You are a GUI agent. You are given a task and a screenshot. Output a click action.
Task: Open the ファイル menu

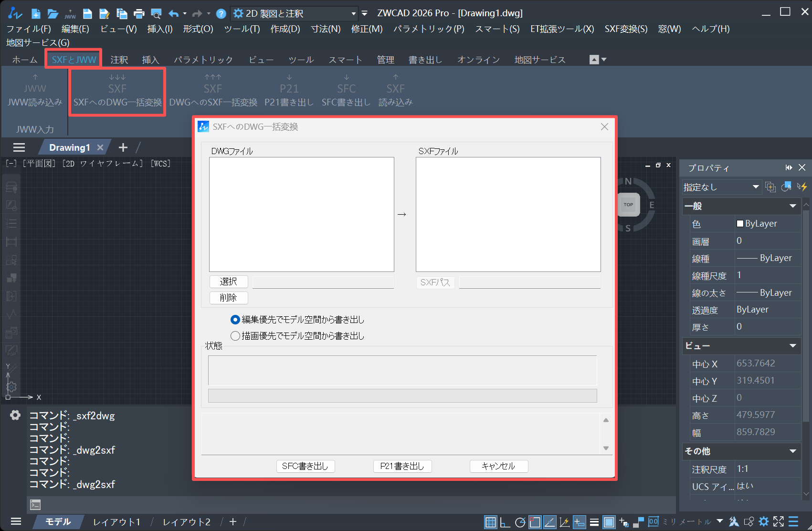(x=29, y=29)
